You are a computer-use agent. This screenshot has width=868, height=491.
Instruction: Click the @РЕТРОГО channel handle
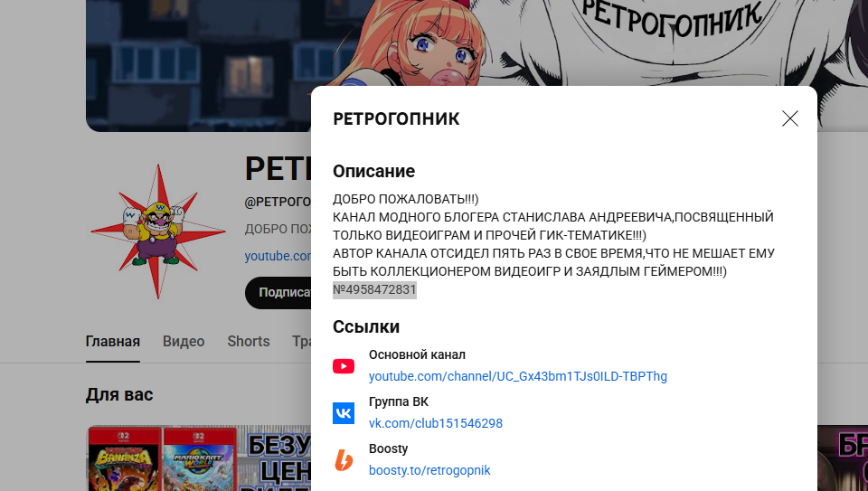pyautogui.click(x=278, y=202)
